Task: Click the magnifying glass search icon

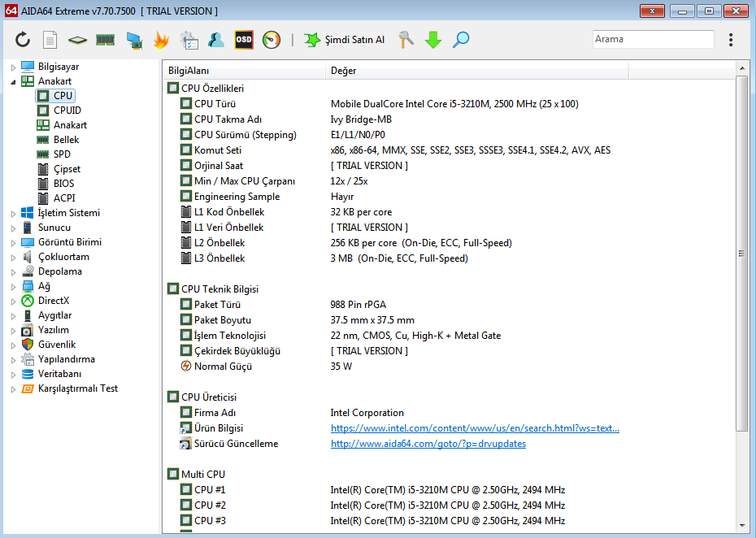Action: tap(461, 40)
